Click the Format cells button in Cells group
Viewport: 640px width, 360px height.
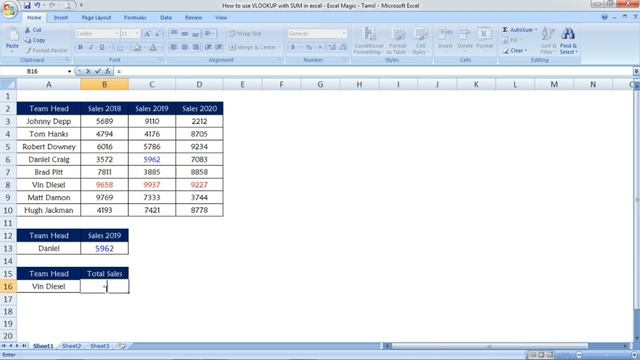[x=484, y=40]
